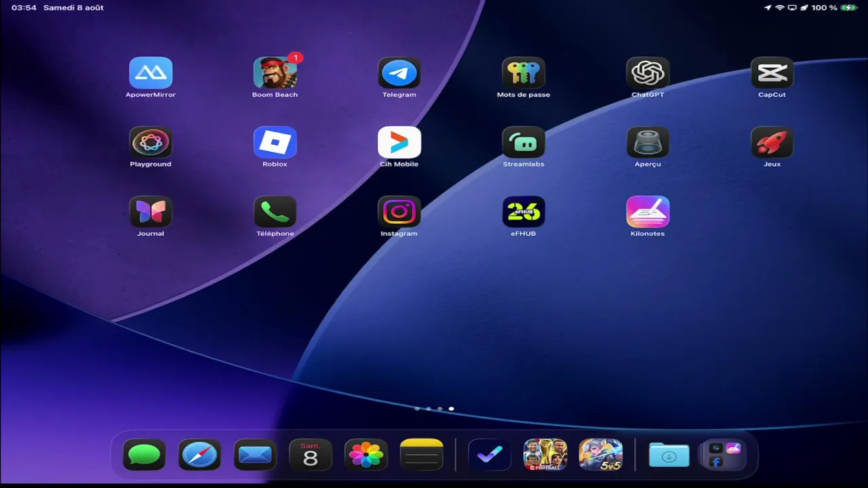Launch Instagram

(x=399, y=212)
